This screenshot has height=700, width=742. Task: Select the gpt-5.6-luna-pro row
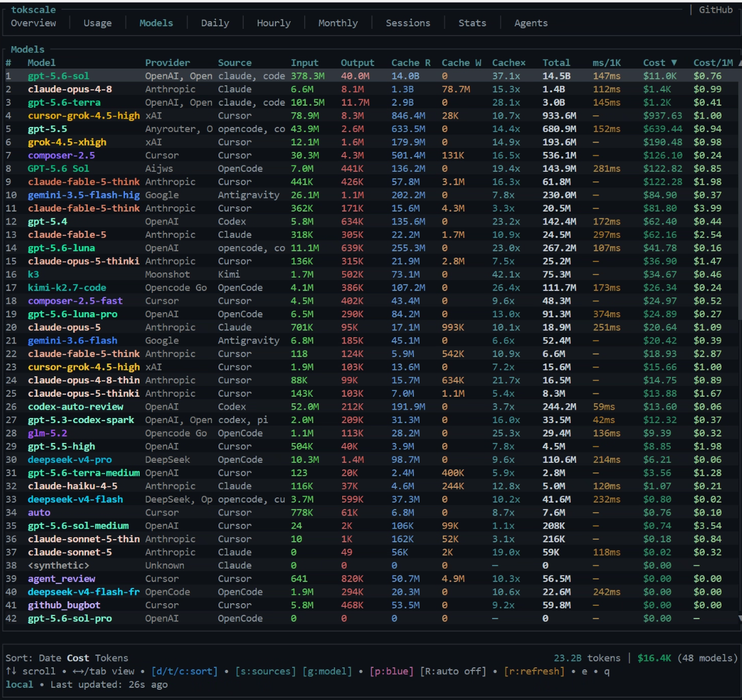click(370, 314)
